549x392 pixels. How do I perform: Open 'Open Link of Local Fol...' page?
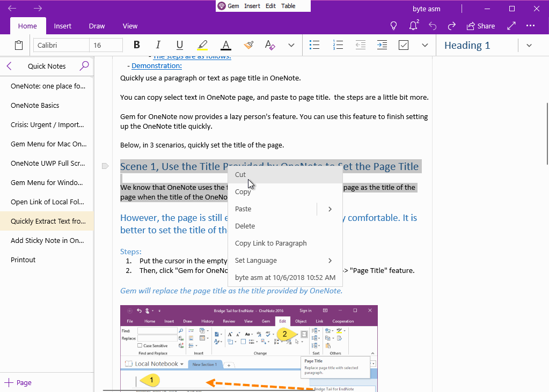47,202
